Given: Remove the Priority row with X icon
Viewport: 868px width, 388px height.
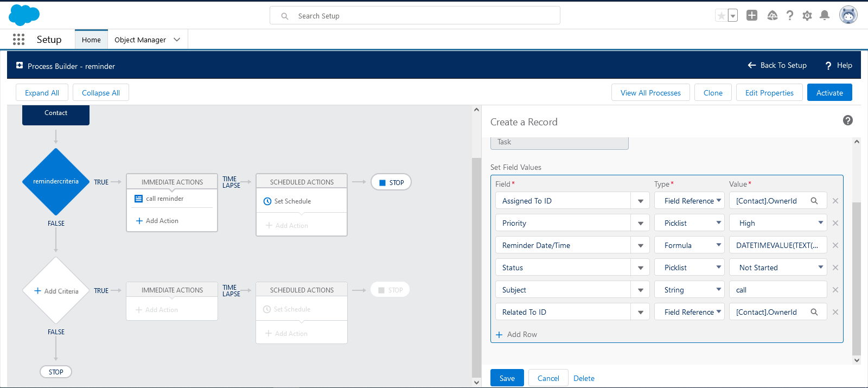Looking at the screenshot, I should (835, 223).
